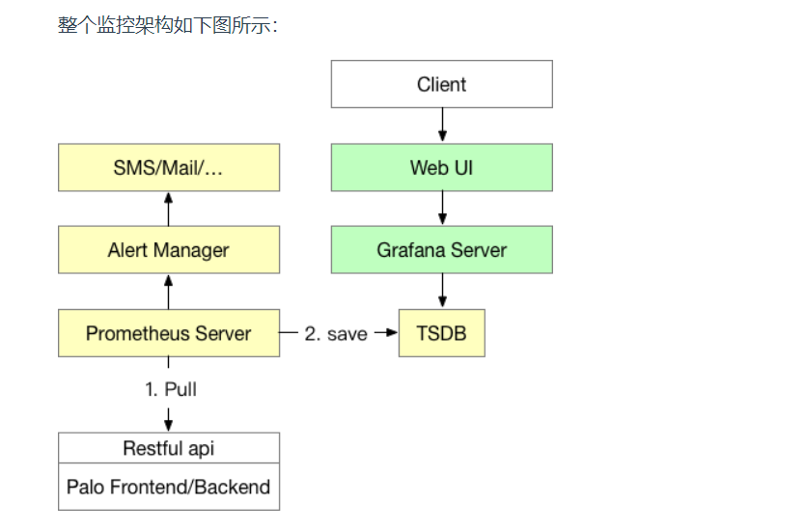
Task: Select the TSDB box
Action: [441, 333]
